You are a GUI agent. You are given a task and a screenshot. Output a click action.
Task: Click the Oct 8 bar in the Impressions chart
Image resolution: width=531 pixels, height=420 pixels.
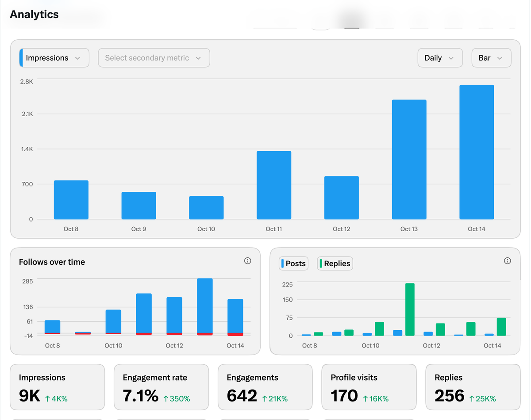71,200
